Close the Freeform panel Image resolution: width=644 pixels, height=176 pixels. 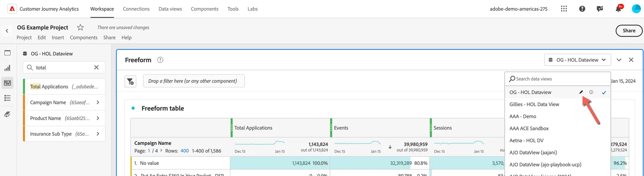[631, 60]
